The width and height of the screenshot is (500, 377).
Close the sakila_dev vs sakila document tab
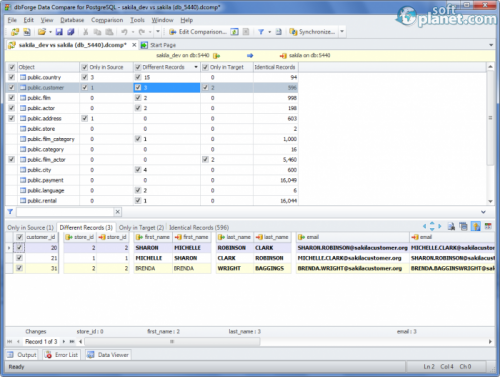pos(134,45)
